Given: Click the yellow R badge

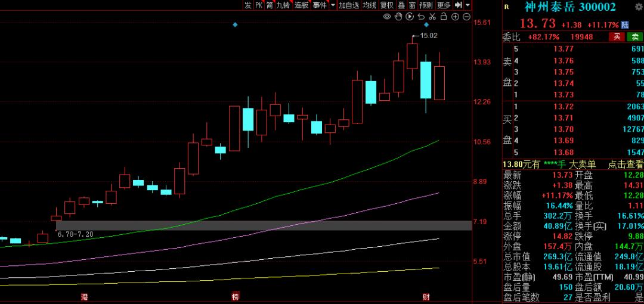Looking at the screenshot, I should (x=506, y=7).
